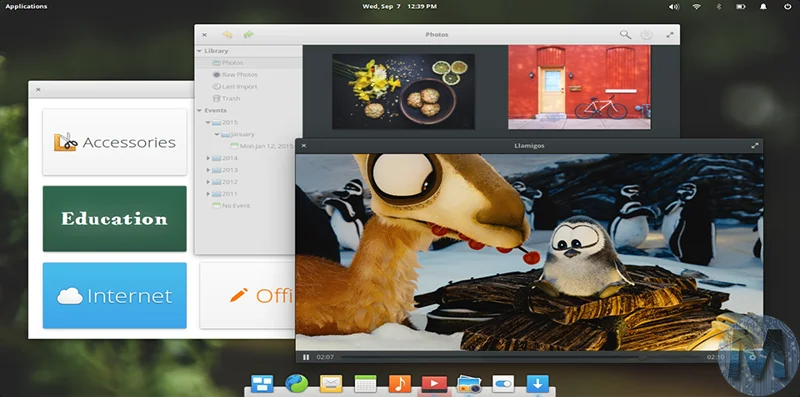This screenshot has width=800, height=397.
Task: Open settings gear in the video player
Action: pos(752,357)
